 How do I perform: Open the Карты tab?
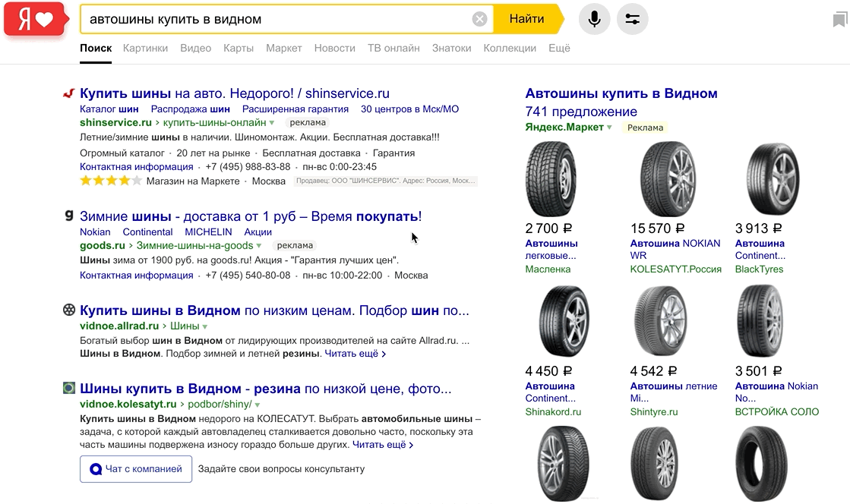[239, 49]
